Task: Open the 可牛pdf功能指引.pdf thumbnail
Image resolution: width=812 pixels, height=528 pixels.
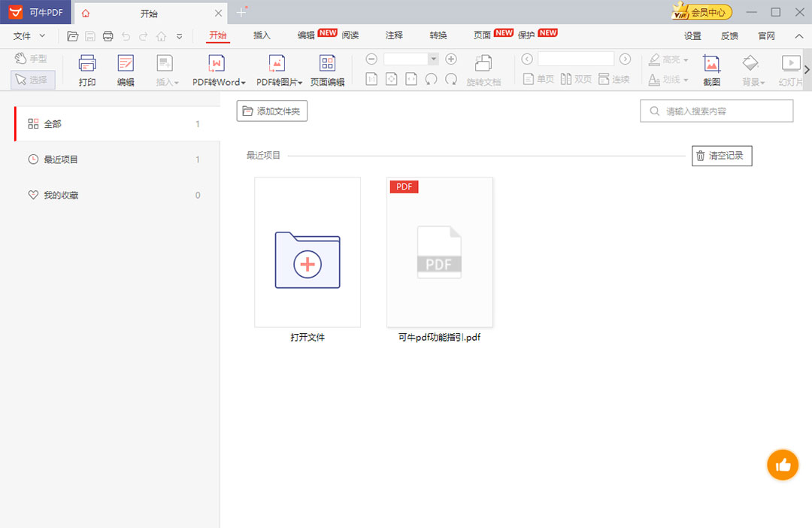Action: click(440, 252)
